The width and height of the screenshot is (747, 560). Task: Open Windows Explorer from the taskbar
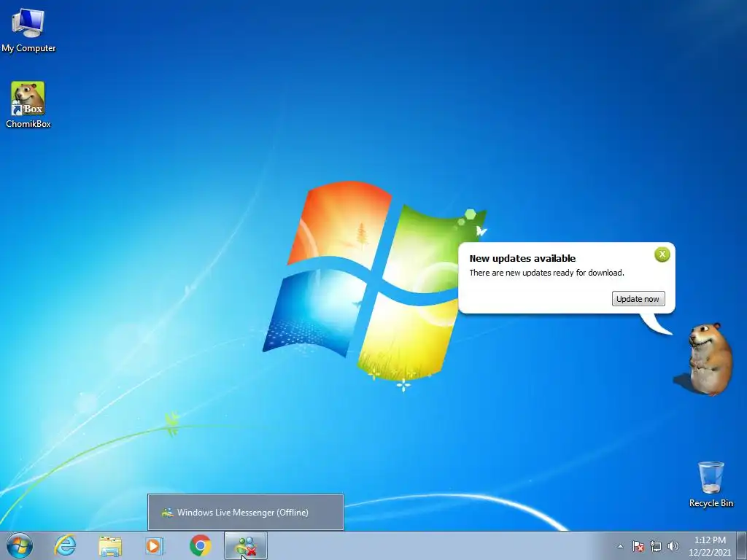110,545
